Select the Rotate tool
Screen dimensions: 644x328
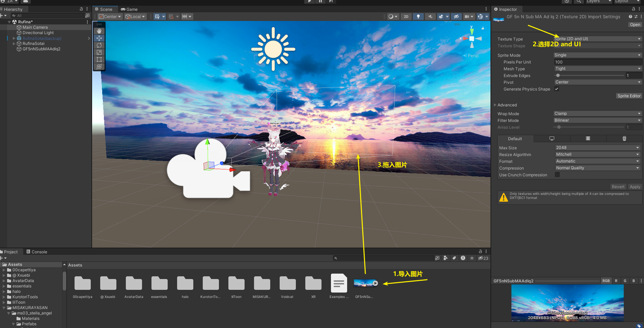coord(99,45)
